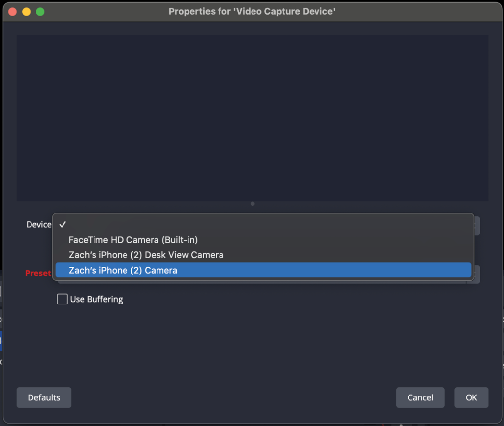Viewport: 504px width, 426px height.
Task: Click the Device dropdown arrow edge
Action: pyautogui.click(x=477, y=225)
